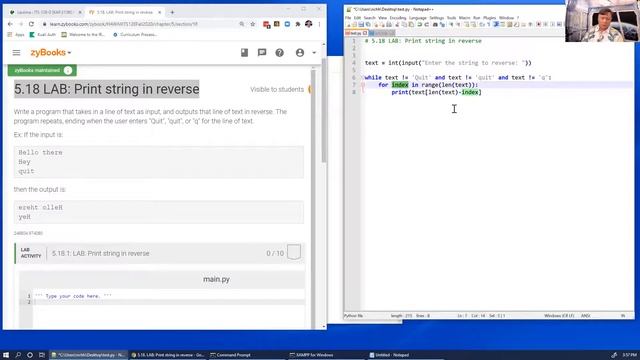Viewport: 640px width, 360px height.
Task: Click line 4 of code in Notepad++
Action: click(x=448, y=63)
